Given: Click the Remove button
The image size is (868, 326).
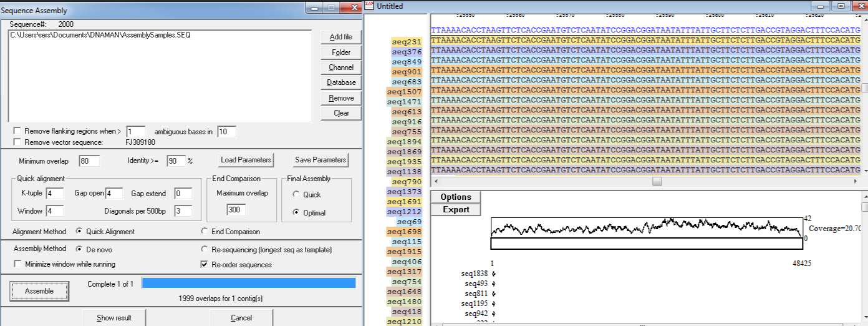Looking at the screenshot, I should point(340,98).
